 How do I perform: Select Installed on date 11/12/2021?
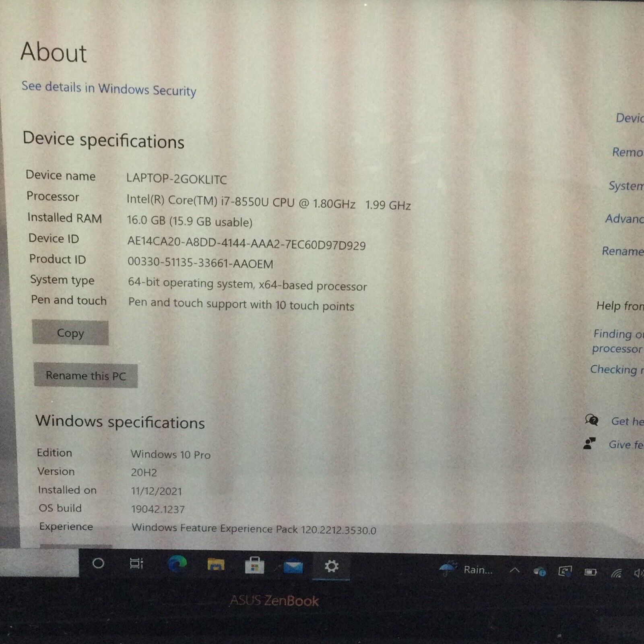coord(157,491)
